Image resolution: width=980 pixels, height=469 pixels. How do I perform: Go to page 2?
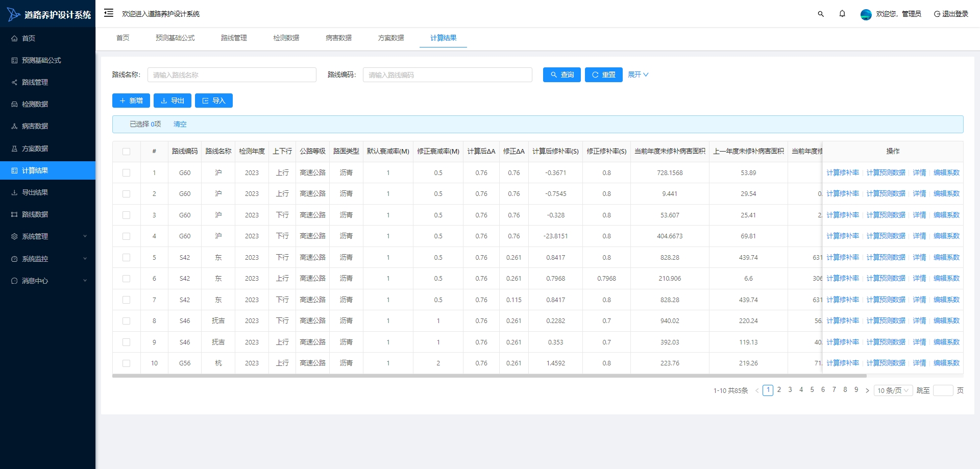(x=779, y=390)
